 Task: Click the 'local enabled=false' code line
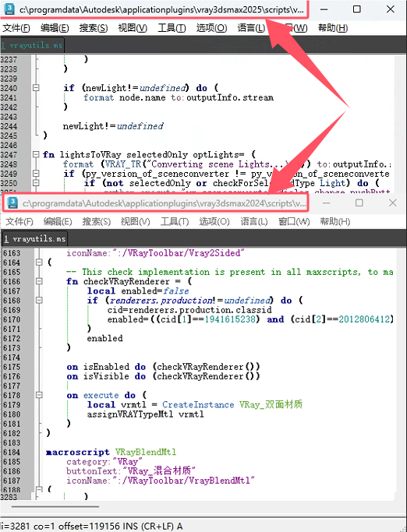138,291
